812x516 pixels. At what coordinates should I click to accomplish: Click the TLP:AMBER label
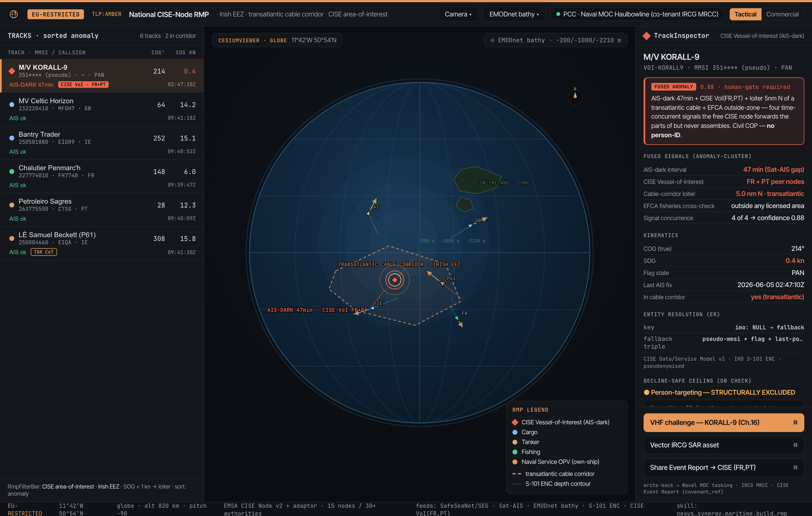pyautogui.click(x=106, y=14)
